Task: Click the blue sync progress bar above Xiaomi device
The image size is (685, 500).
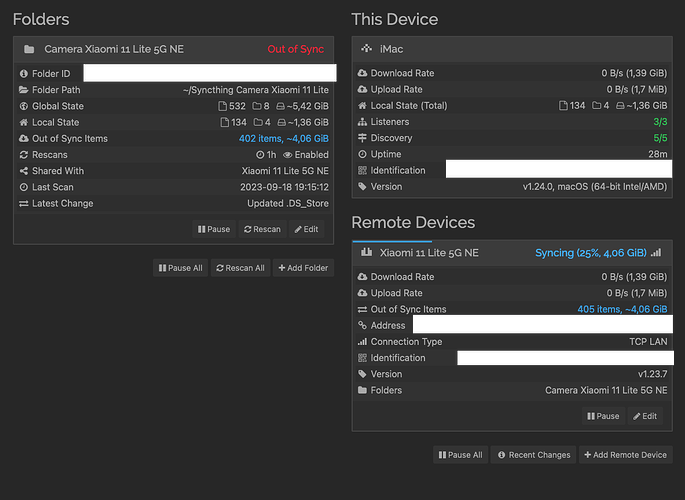Action: click(x=392, y=241)
